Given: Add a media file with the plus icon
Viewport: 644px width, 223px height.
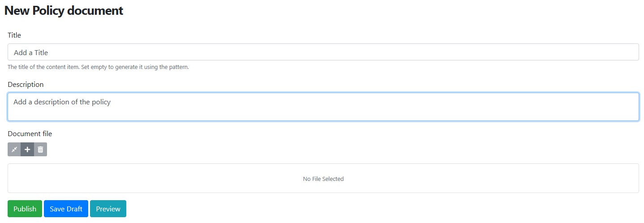Looking at the screenshot, I should coord(27,150).
